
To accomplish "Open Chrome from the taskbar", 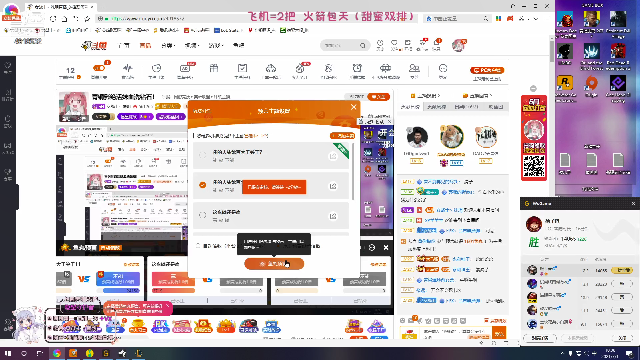I will (x=57, y=353).
